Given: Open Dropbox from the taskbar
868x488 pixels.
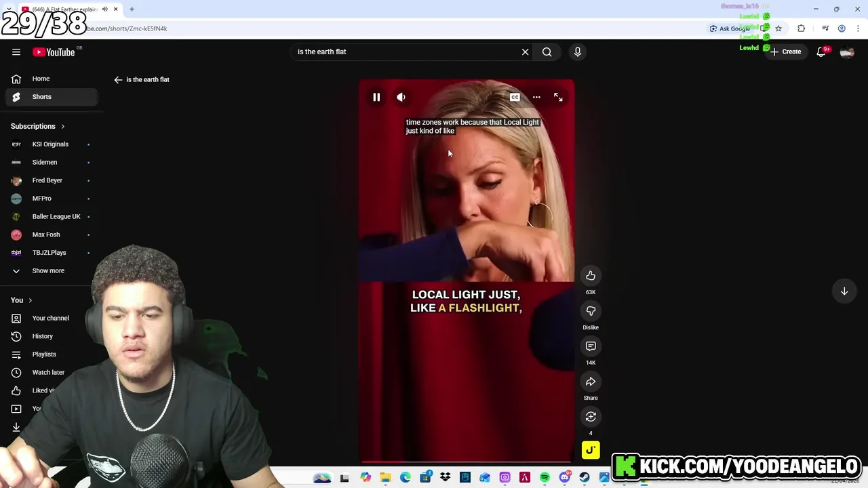Looking at the screenshot, I should pos(445,478).
